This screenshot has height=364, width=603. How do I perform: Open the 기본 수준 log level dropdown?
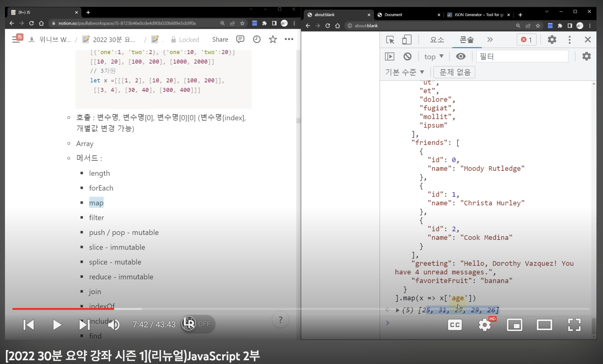click(404, 72)
